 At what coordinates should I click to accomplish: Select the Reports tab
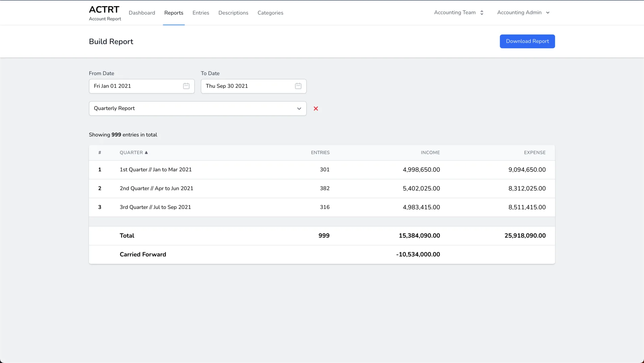click(174, 13)
